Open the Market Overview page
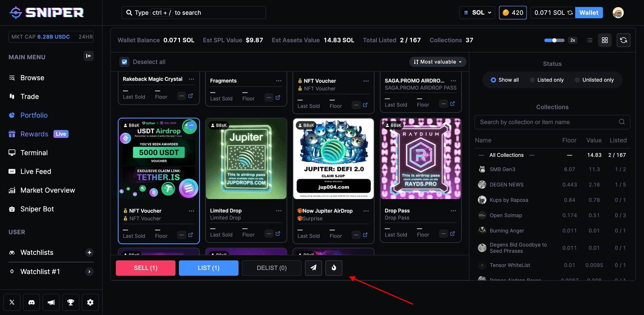 point(47,190)
